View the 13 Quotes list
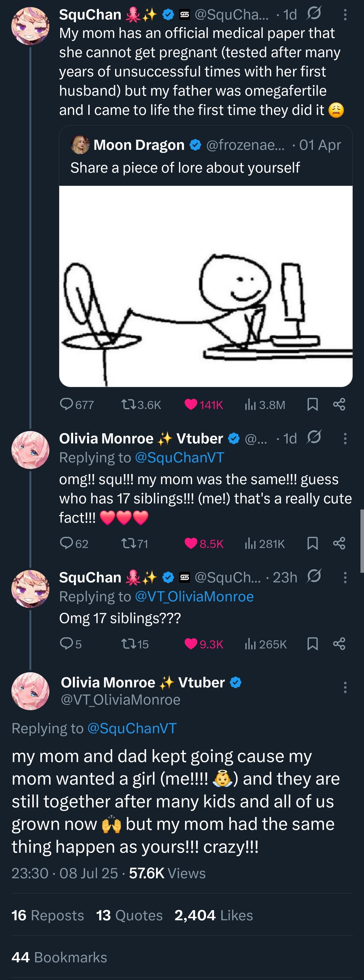This screenshot has width=364, height=980. 129,915
